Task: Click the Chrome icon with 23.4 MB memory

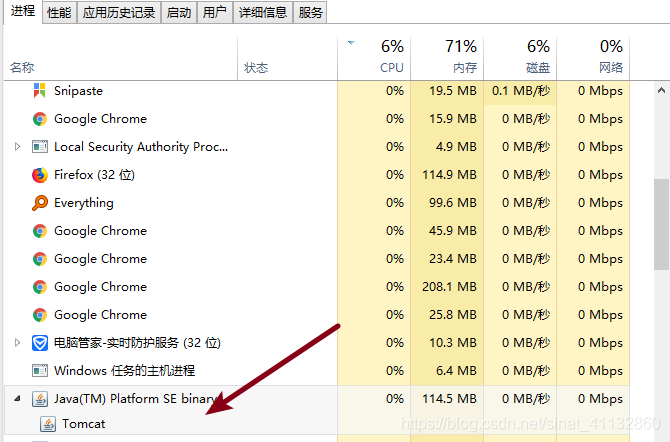Action: click(x=40, y=259)
